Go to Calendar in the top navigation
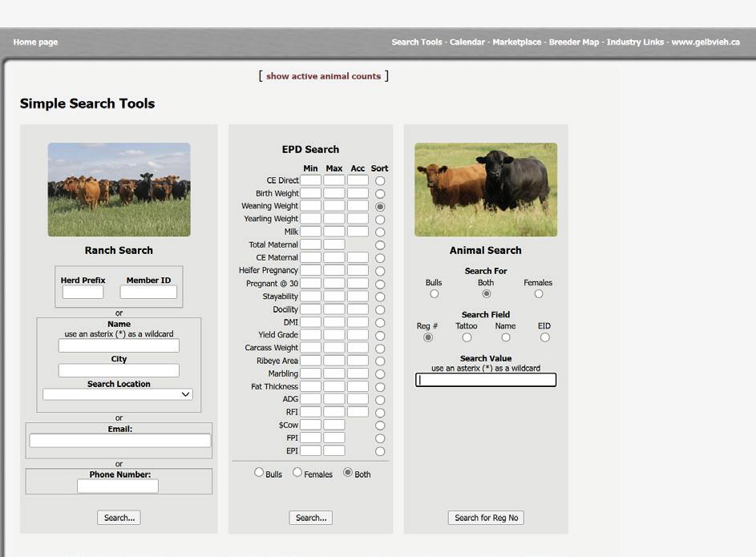756x557 pixels. tap(467, 42)
